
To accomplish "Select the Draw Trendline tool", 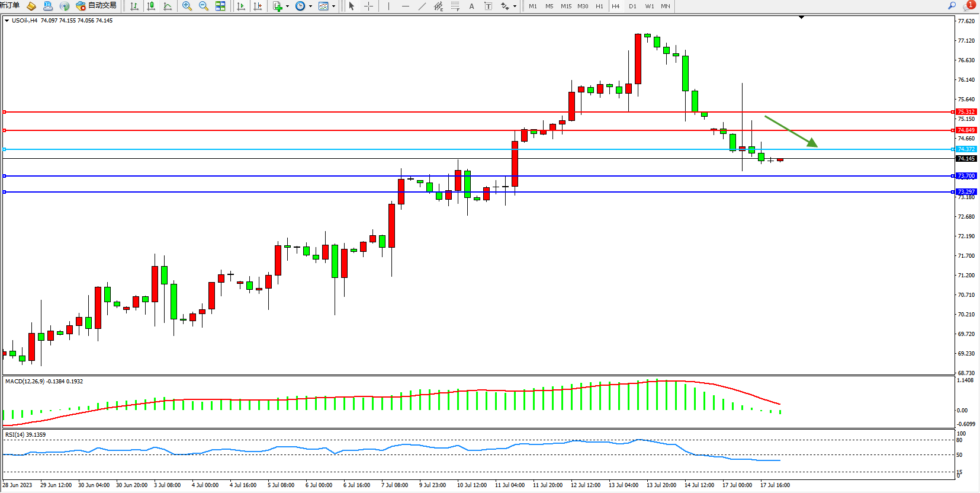I will point(422,6).
